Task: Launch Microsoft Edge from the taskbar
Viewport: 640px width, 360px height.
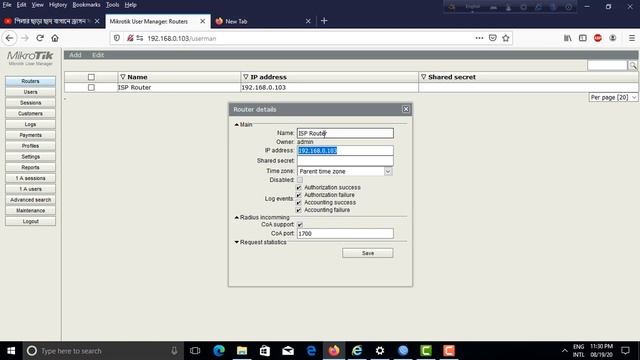Action: click(x=219, y=351)
